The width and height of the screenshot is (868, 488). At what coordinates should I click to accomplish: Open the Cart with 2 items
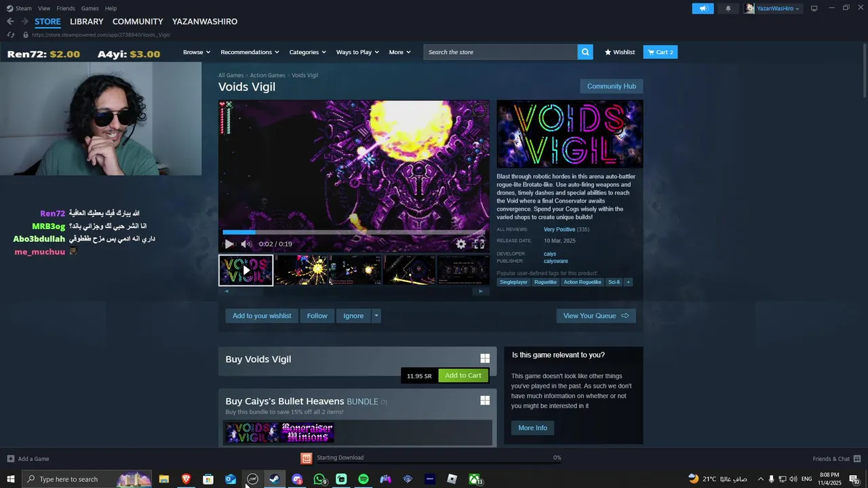(660, 52)
